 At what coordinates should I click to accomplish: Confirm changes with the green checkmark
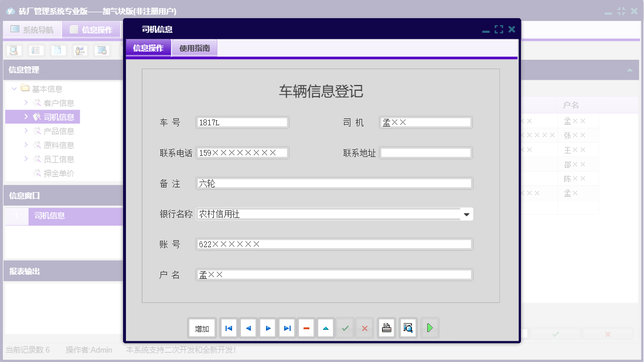345,328
